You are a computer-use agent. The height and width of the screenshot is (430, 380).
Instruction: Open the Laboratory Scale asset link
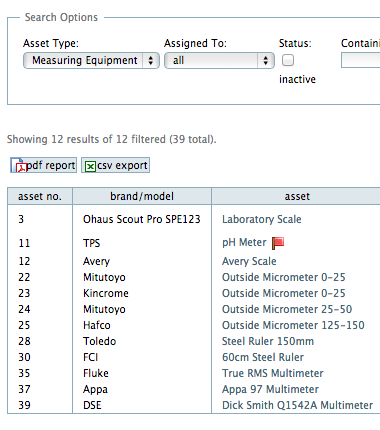coord(262,219)
